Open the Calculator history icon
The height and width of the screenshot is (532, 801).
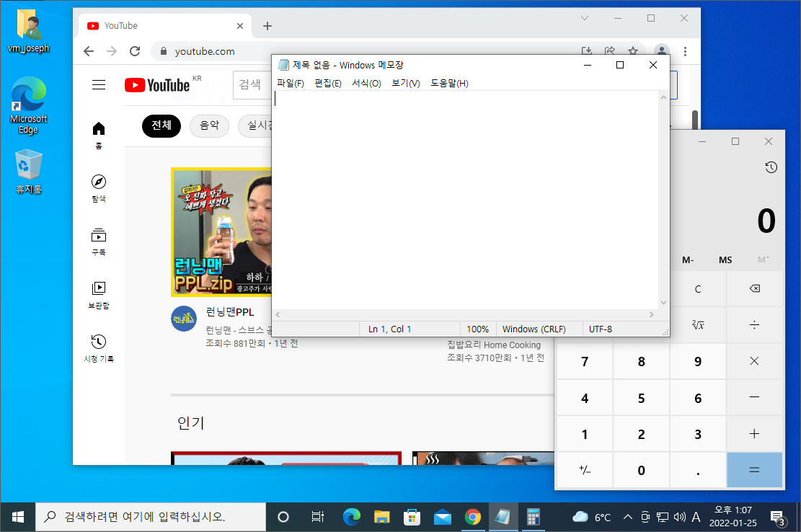771,167
